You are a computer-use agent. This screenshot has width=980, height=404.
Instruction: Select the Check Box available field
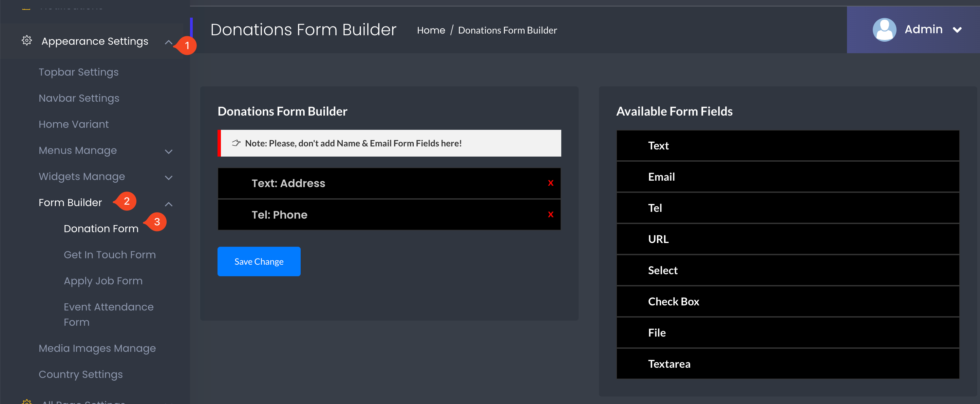tap(788, 301)
